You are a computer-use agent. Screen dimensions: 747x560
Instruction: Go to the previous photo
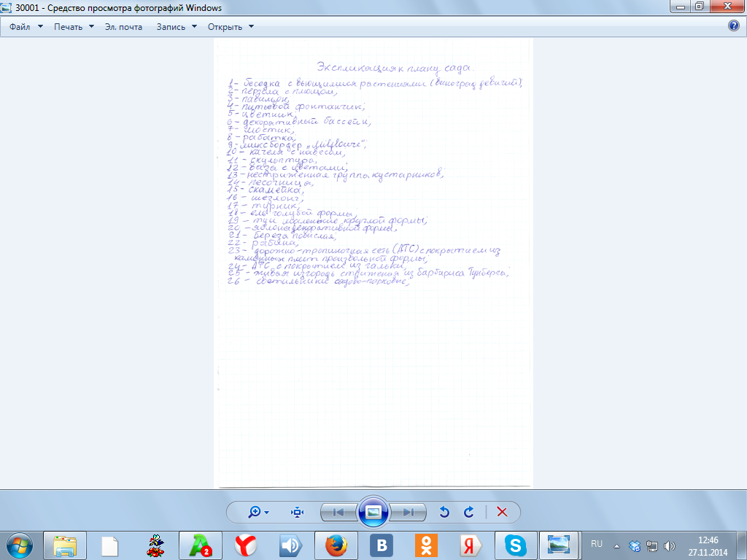338,512
